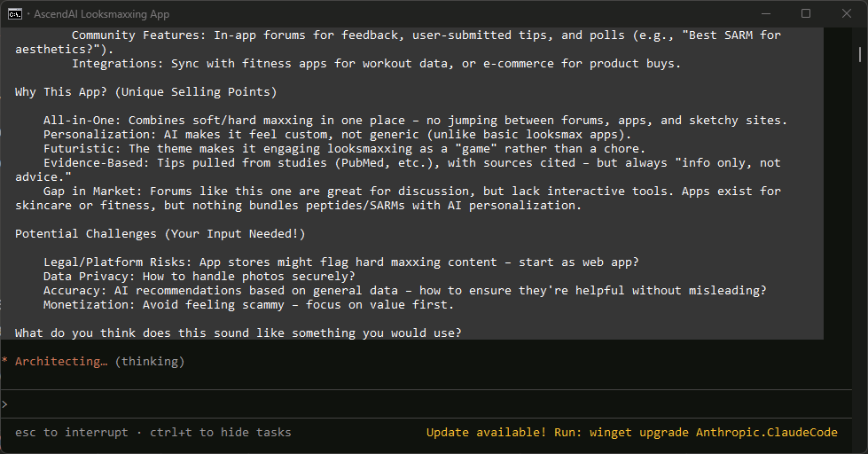Click the "Potential Challenges" heading line

tap(160, 234)
